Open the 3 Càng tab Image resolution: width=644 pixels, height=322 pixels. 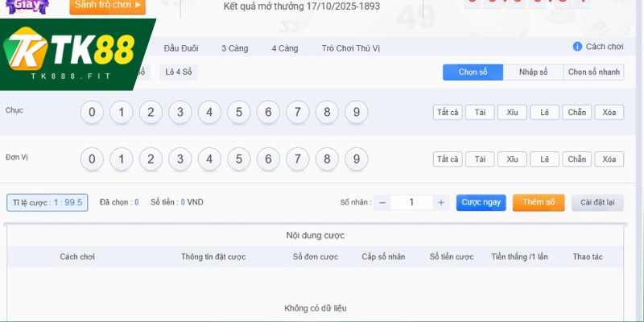point(234,48)
